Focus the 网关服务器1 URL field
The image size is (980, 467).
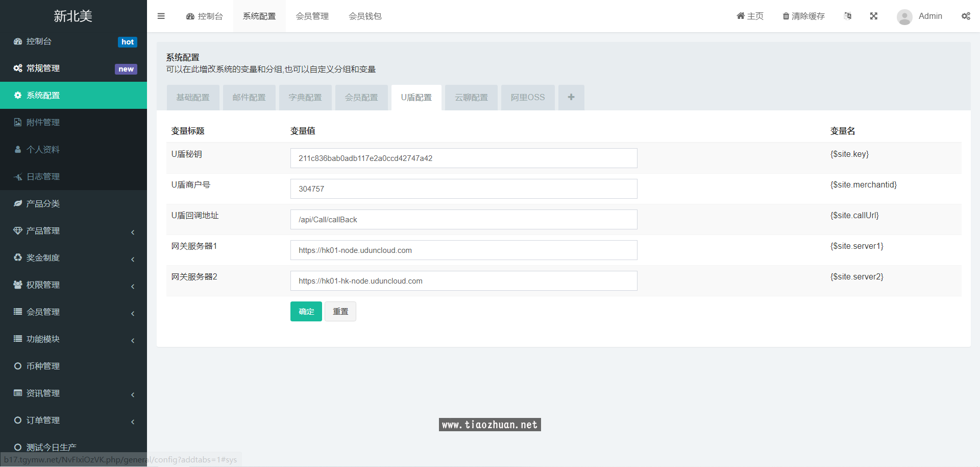(x=463, y=250)
